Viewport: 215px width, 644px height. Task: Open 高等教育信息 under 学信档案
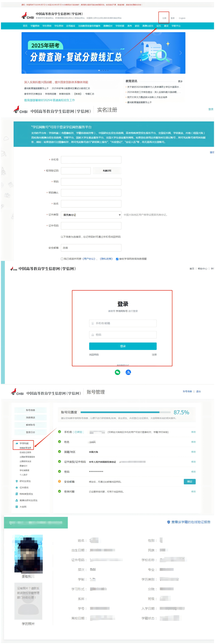(25, 448)
